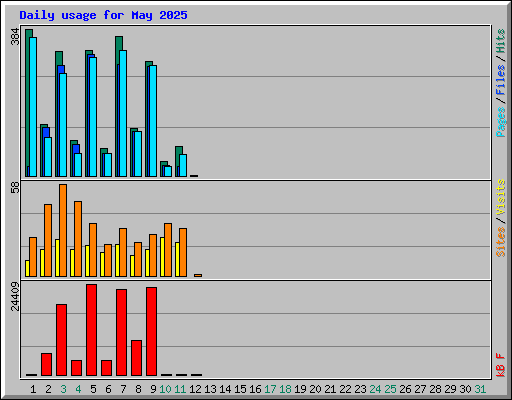The height and width of the screenshot is (400, 512).
Task: Click the 'Daily usage for May 2025' title
Action: tap(103, 15)
